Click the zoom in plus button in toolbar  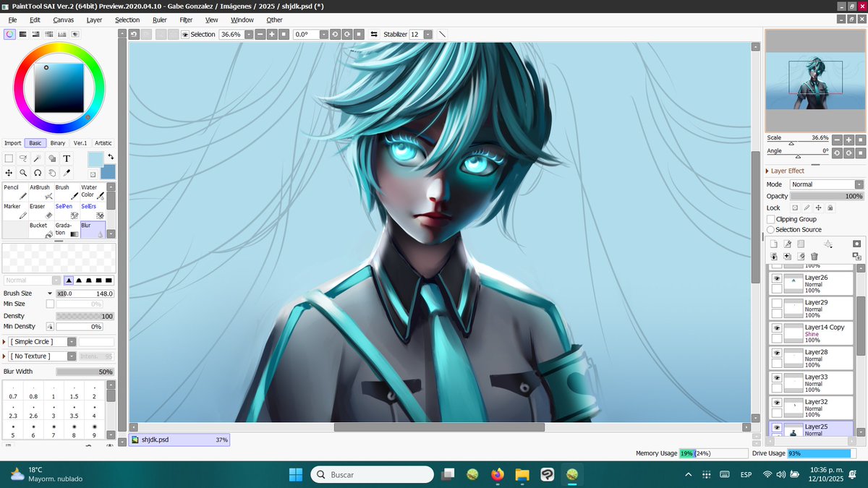[x=272, y=34]
